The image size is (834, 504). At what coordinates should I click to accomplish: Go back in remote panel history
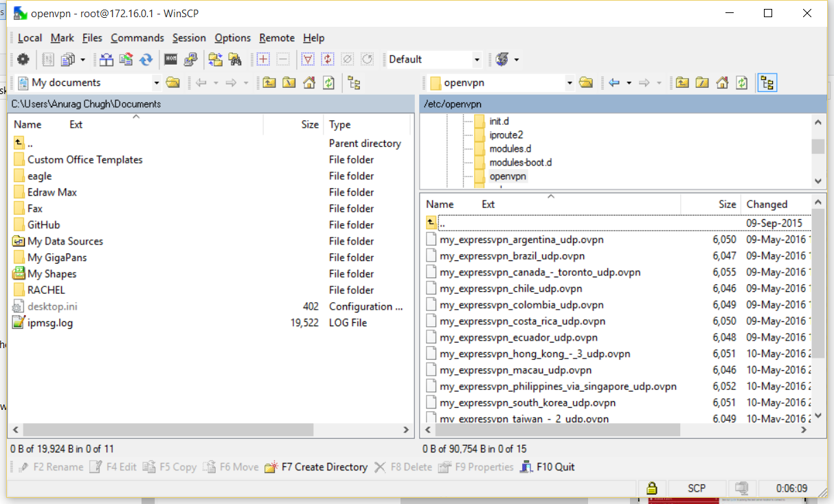614,83
